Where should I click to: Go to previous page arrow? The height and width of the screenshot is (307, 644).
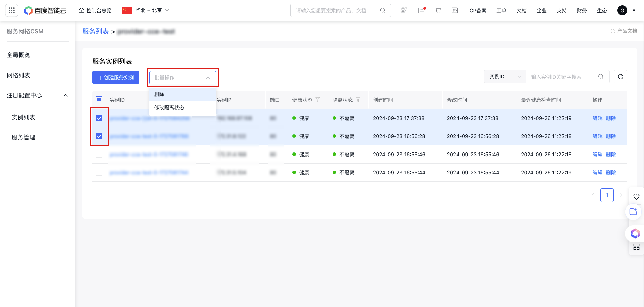593,195
